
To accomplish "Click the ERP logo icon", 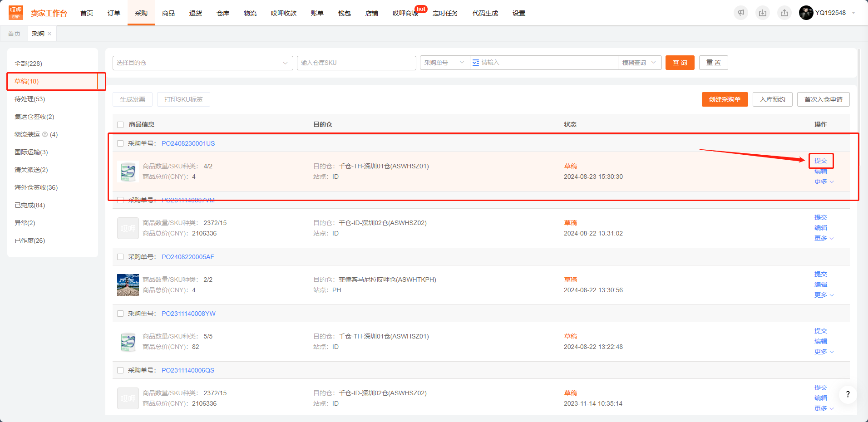I will 16,13.
